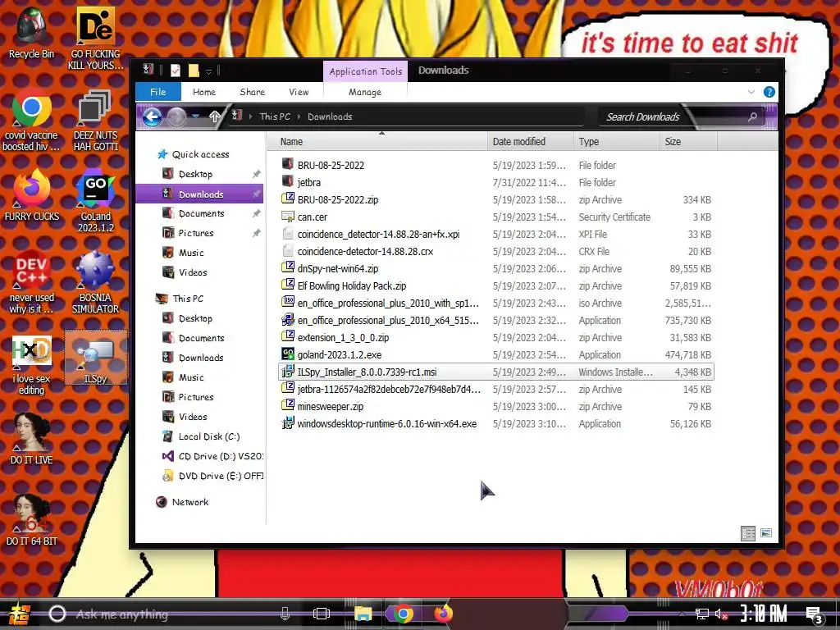
Task: Open Explorer Help question mark
Action: pos(769,92)
